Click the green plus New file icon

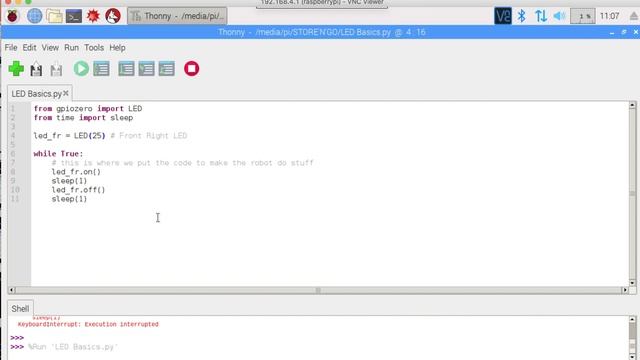(16, 69)
